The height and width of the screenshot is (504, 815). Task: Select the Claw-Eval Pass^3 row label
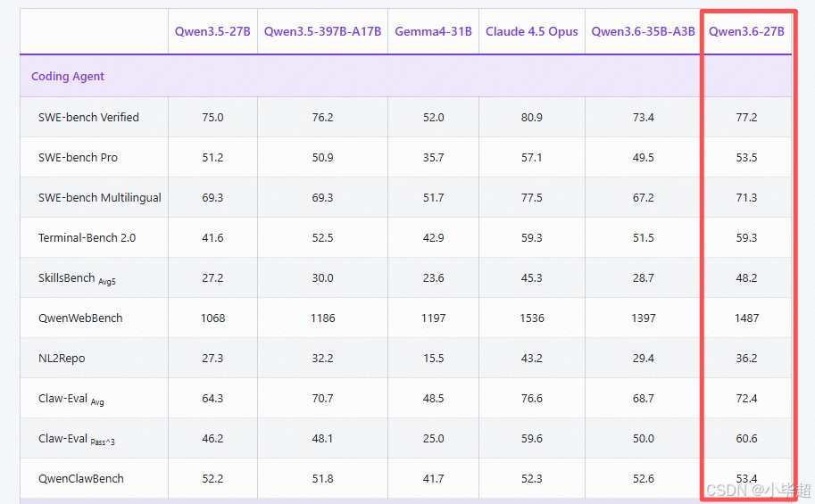[x=77, y=439]
